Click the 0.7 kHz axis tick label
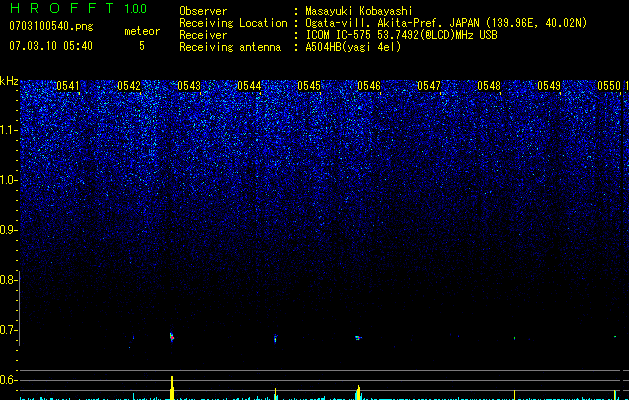Viewport: 629px width, 400px height. tap(8, 330)
